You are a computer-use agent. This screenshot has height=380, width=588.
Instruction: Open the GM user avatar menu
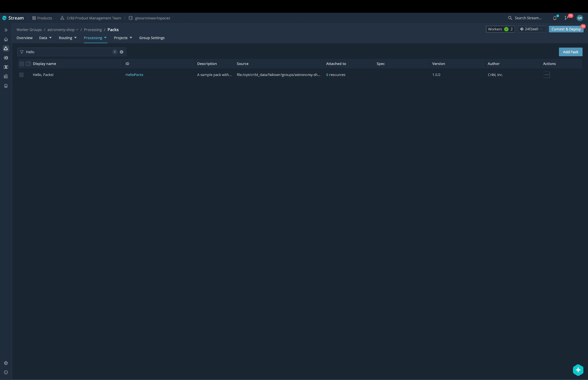point(580,18)
